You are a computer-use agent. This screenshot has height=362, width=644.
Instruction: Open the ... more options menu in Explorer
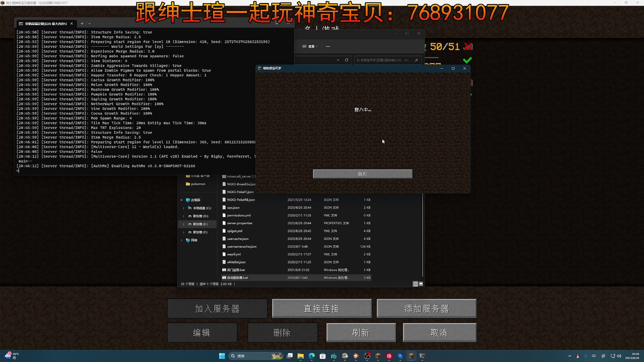[x=328, y=47]
